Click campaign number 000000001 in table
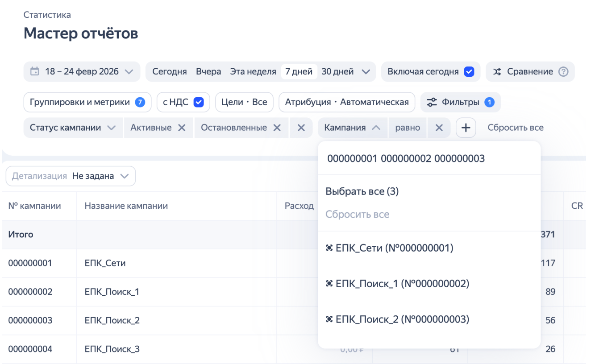 30,263
